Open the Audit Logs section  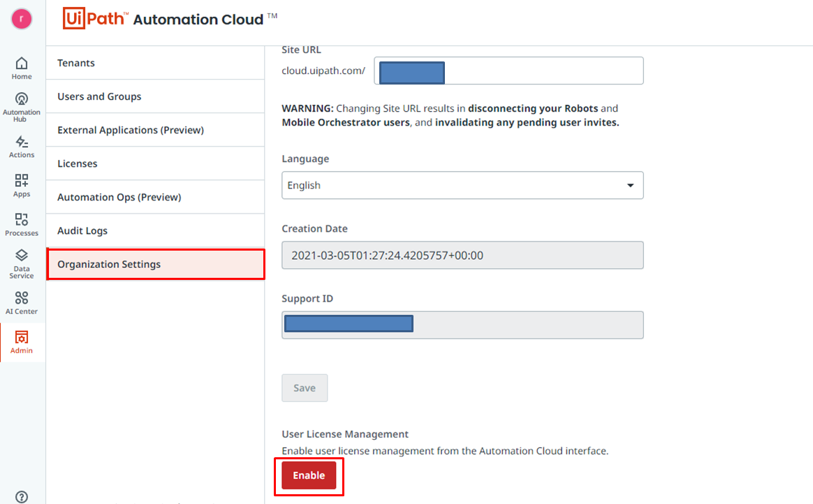tap(155, 230)
